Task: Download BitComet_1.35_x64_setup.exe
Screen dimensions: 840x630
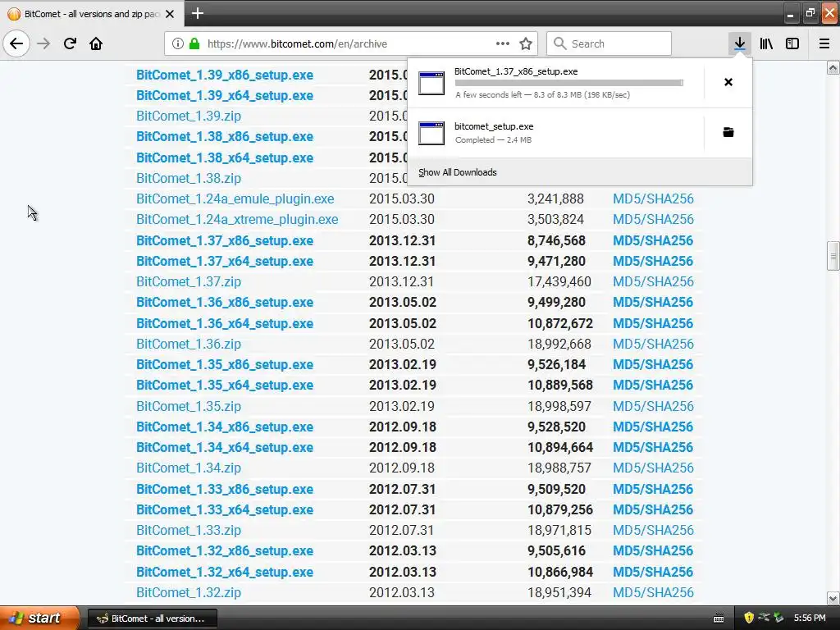Action: 225,385
